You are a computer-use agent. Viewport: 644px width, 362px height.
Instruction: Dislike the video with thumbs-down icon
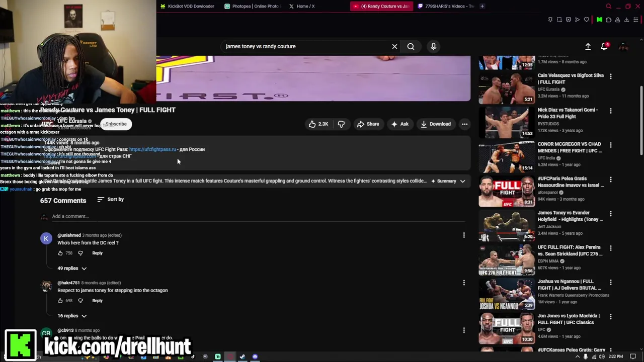(x=341, y=124)
